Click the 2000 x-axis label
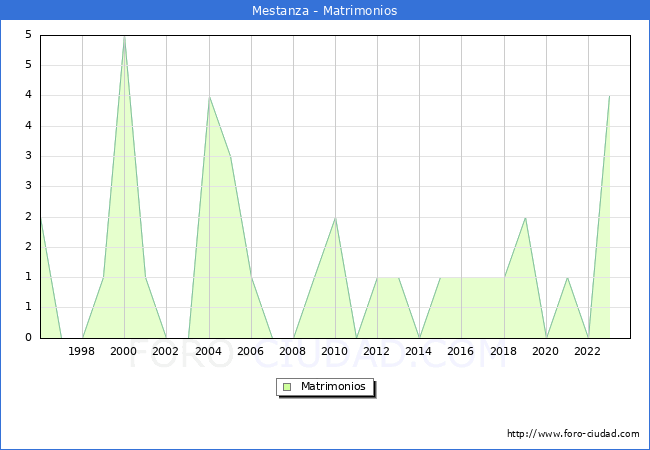 point(124,351)
